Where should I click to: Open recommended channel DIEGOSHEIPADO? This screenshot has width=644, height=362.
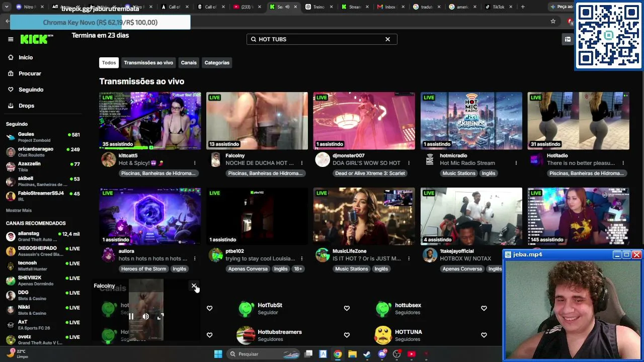(x=43, y=251)
